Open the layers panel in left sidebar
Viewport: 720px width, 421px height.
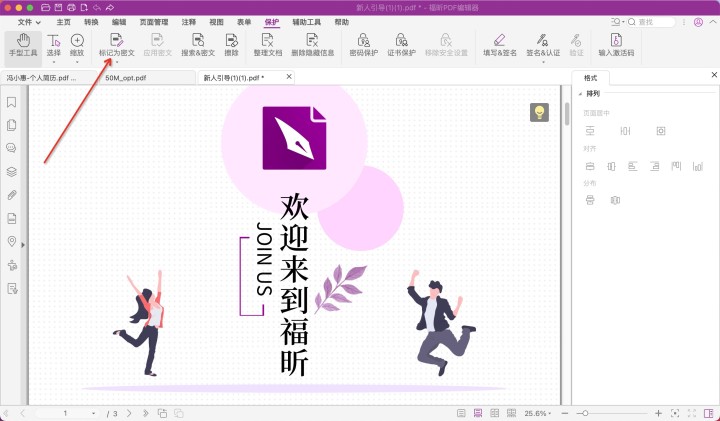pos(12,172)
